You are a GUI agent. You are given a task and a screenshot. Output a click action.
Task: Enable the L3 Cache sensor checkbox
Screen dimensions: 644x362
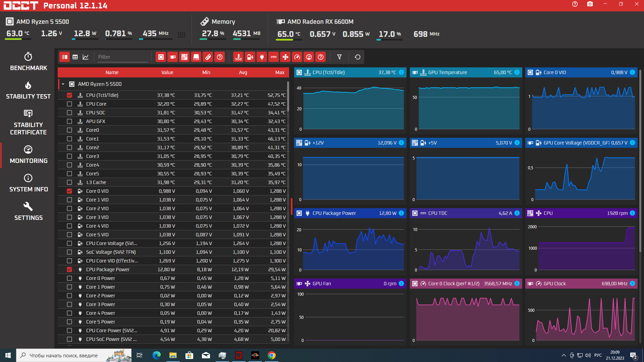(69, 182)
